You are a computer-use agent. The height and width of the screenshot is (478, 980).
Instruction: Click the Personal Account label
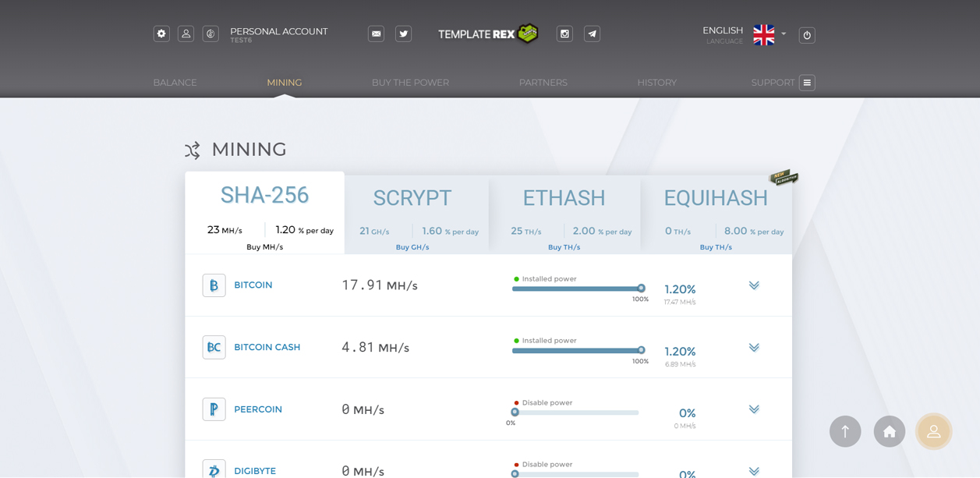[x=279, y=31]
